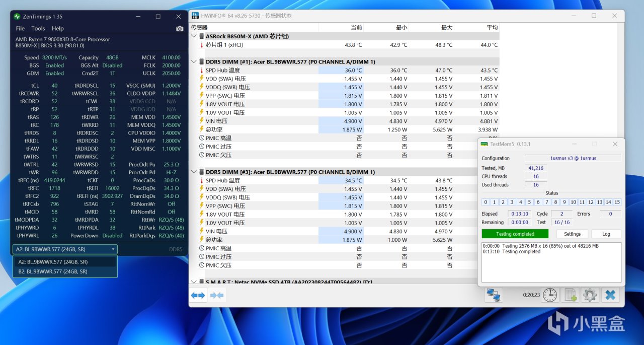The height and width of the screenshot is (345, 644).
Task: Start logging with the log file icon
Action: coord(570,295)
